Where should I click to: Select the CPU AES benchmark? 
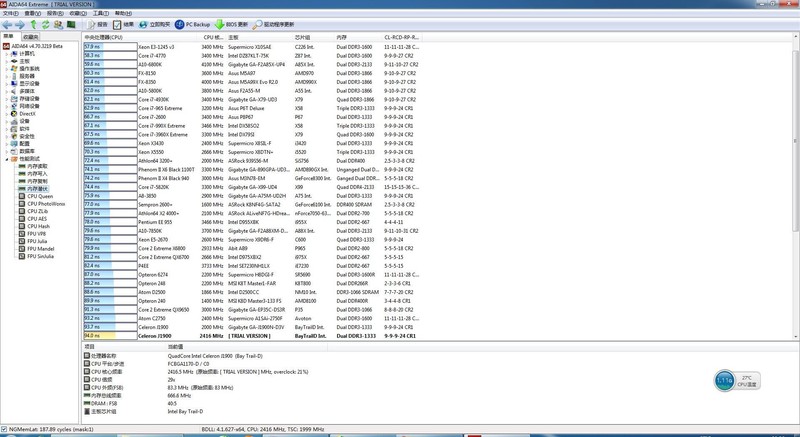tap(33, 219)
